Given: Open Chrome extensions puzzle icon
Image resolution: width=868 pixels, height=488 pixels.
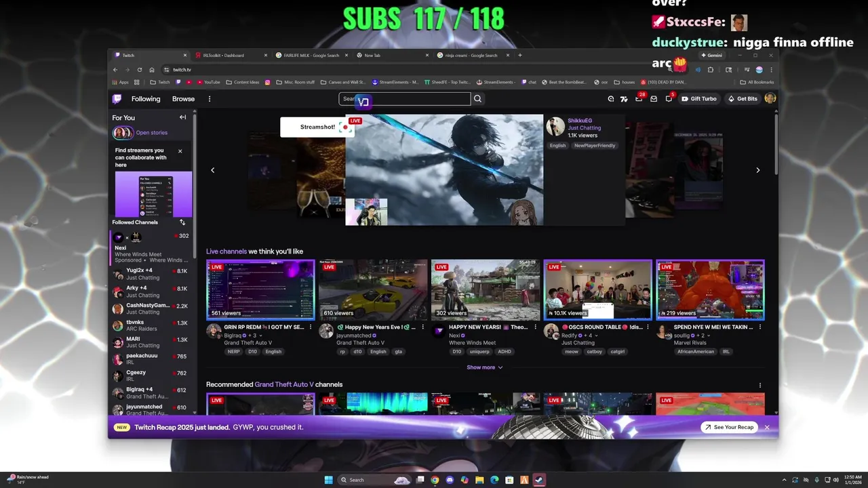Looking at the screenshot, I should tap(711, 69).
